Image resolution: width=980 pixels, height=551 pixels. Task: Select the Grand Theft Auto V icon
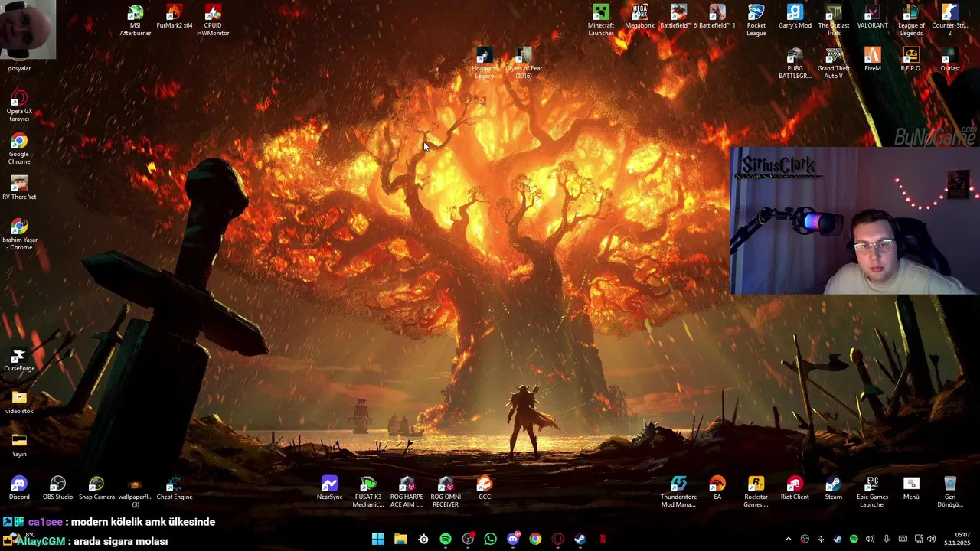point(834,64)
